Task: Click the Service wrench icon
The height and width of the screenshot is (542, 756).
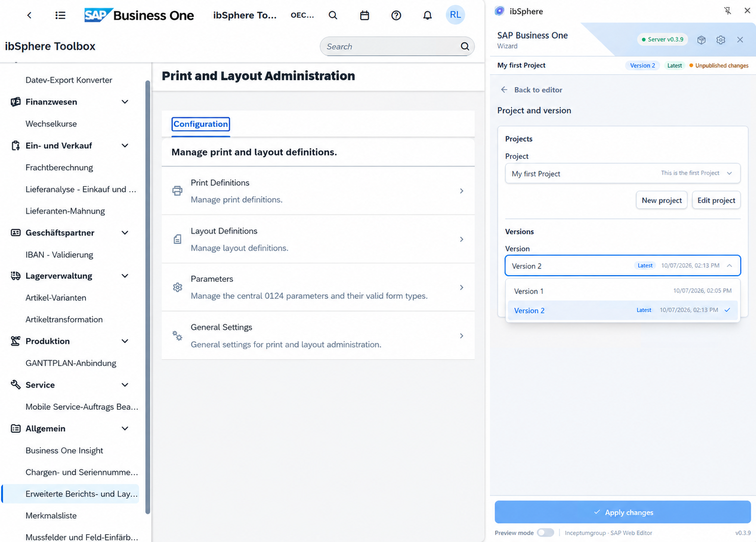Action: coord(16,385)
